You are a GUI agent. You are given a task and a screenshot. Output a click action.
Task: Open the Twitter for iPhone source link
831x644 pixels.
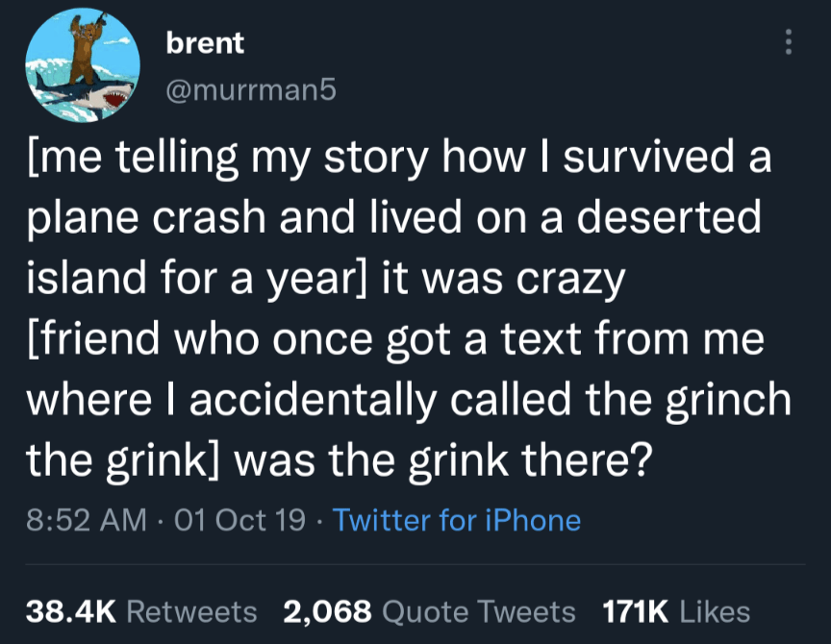(x=457, y=520)
